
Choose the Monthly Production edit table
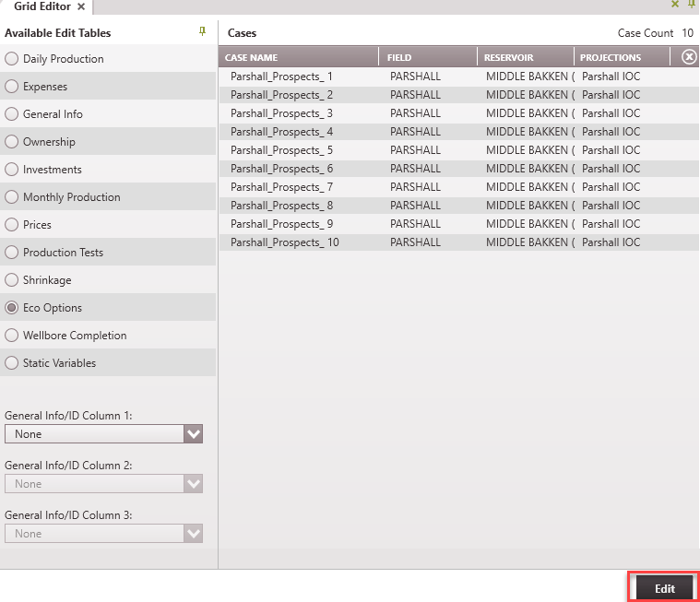pos(12,197)
